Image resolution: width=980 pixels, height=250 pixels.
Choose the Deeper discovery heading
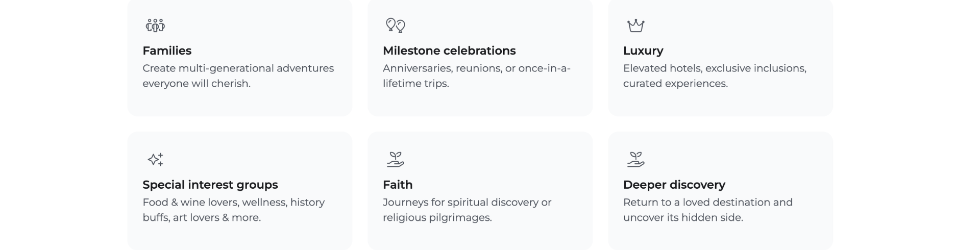[674, 185]
